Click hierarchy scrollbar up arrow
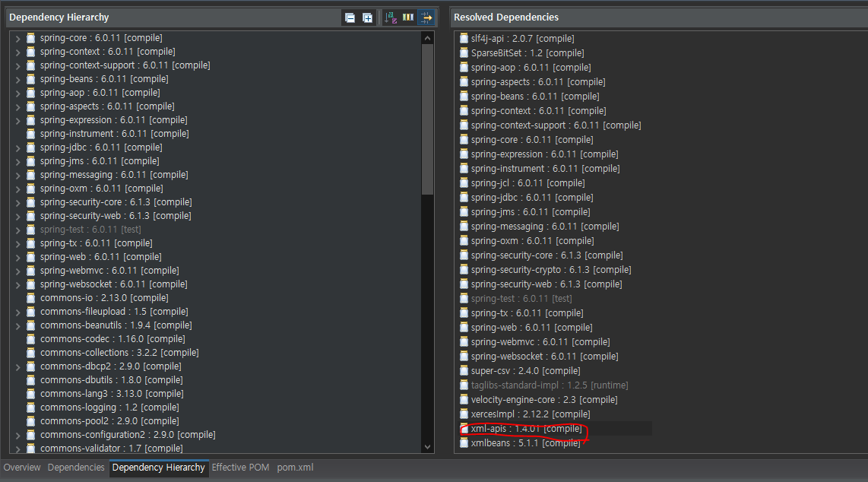This screenshot has height=482, width=868. pyautogui.click(x=427, y=38)
